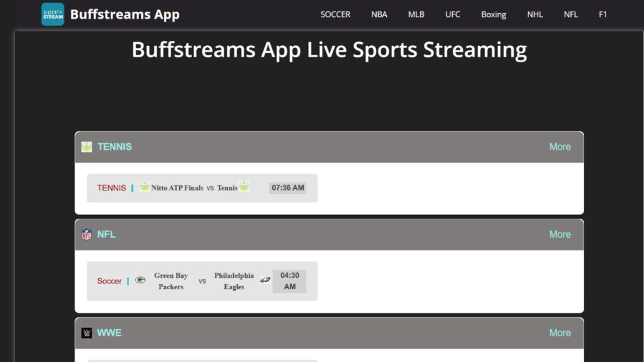Click the tennis icon in the TENNIS section header
644x362 pixels.
[x=87, y=146]
